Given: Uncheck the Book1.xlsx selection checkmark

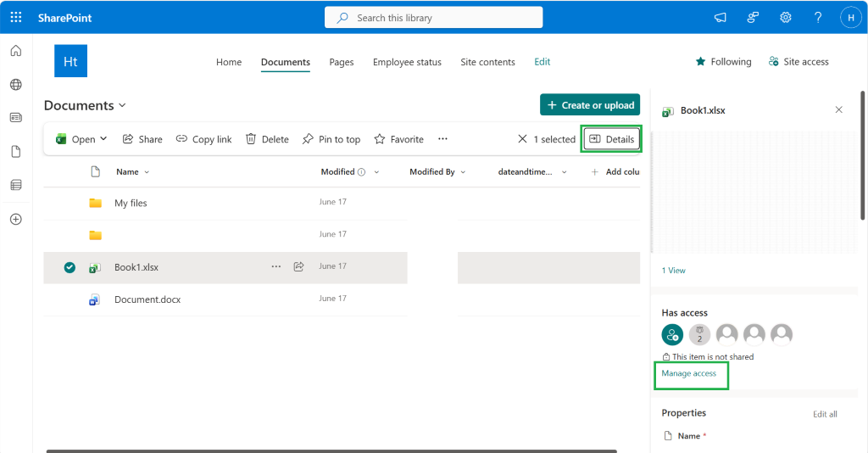Looking at the screenshot, I should (x=70, y=267).
